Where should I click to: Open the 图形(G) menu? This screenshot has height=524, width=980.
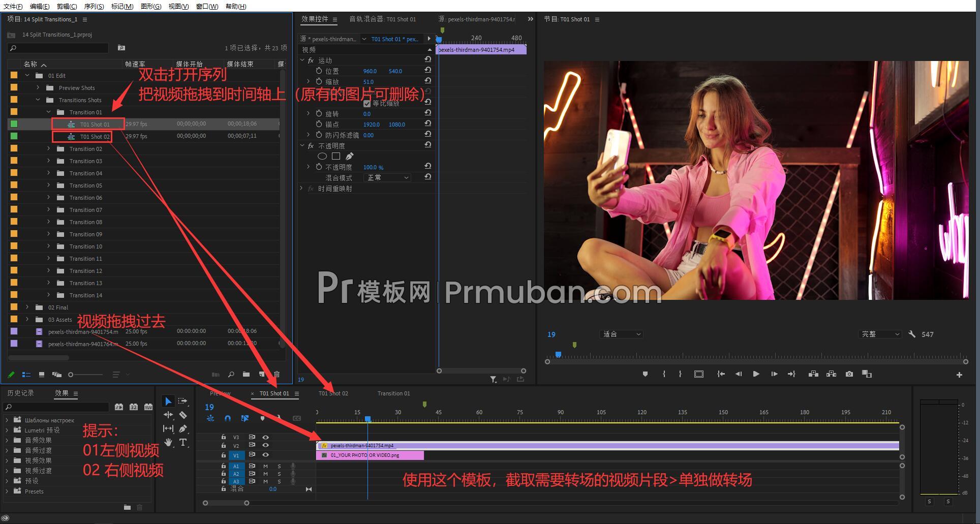tap(150, 6)
